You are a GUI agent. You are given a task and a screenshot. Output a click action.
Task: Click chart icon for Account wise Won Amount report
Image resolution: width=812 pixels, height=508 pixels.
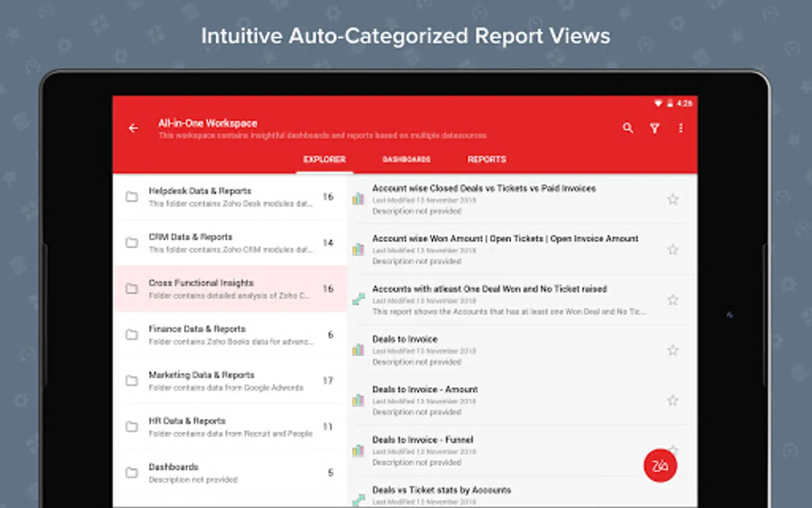point(359,249)
